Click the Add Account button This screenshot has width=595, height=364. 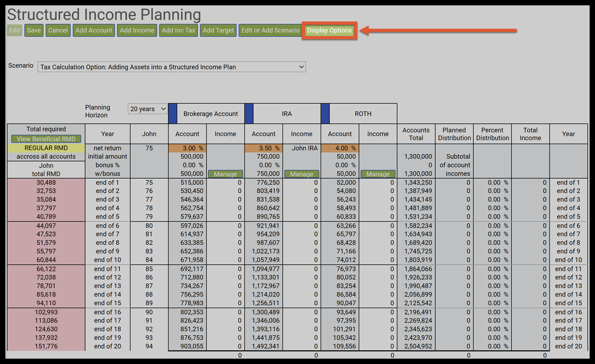(94, 30)
